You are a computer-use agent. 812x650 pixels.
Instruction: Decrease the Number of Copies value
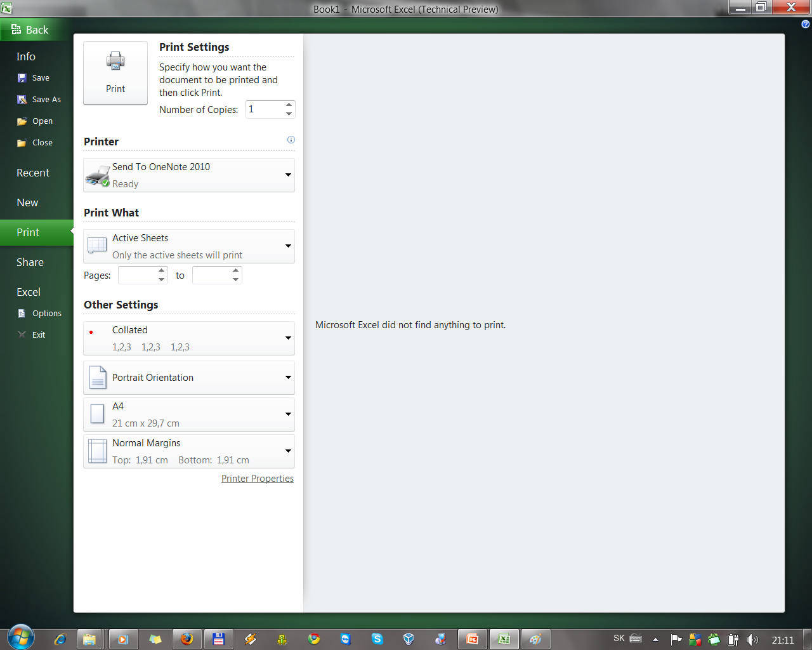pos(289,114)
